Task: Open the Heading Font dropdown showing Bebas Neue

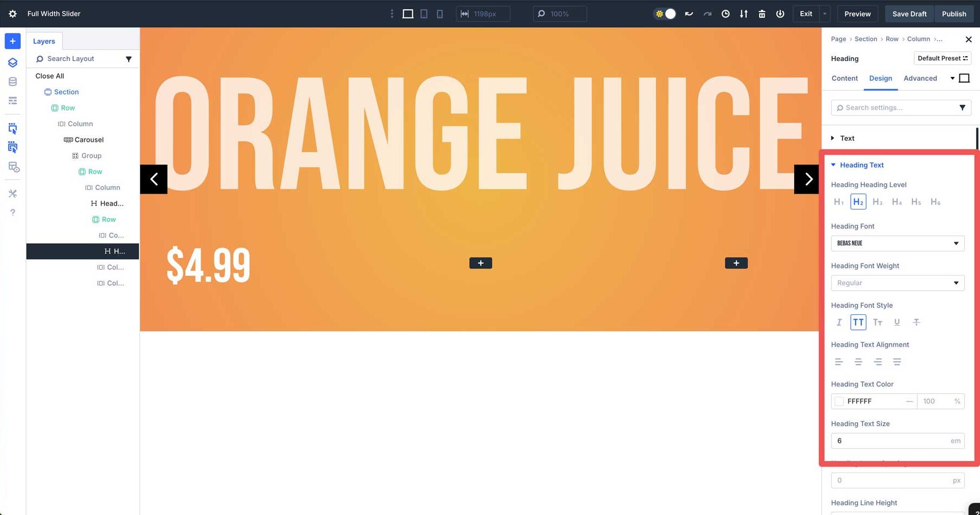Action: pyautogui.click(x=898, y=243)
